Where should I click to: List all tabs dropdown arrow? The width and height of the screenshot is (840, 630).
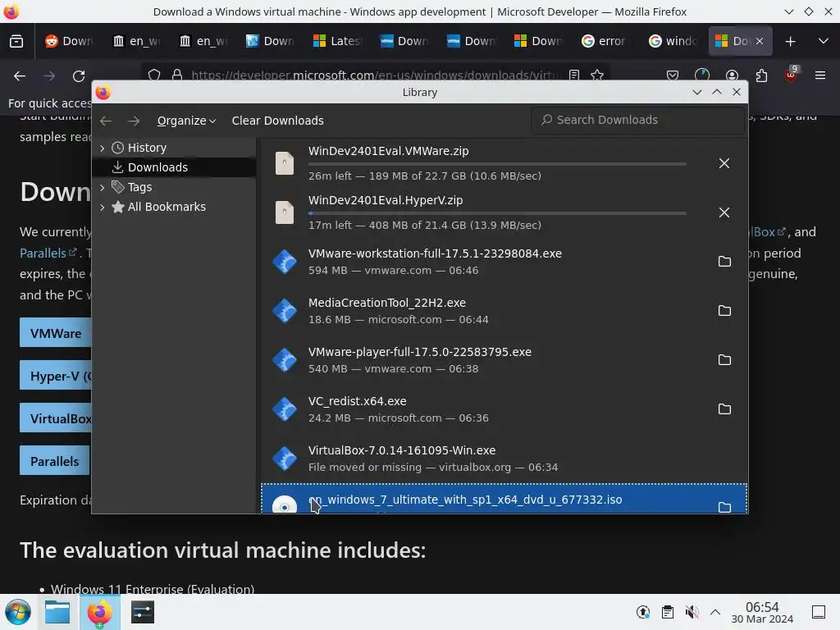[x=824, y=41]
